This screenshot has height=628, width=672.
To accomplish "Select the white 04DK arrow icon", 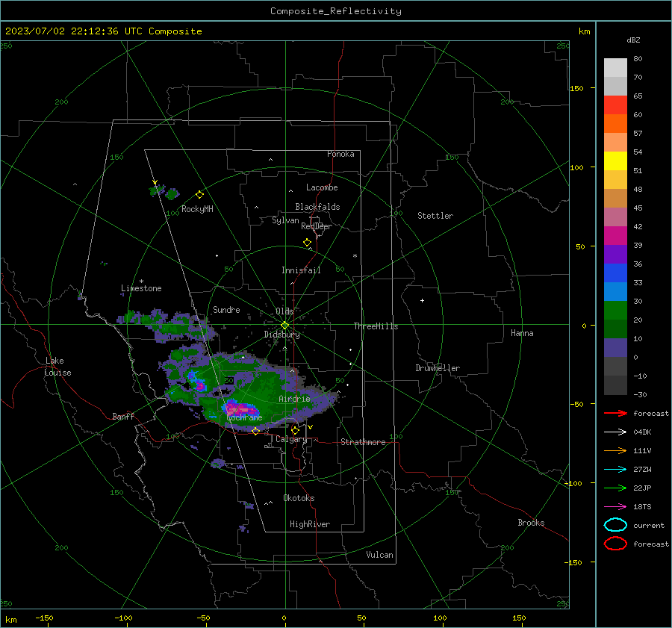I will pos(615,432).
